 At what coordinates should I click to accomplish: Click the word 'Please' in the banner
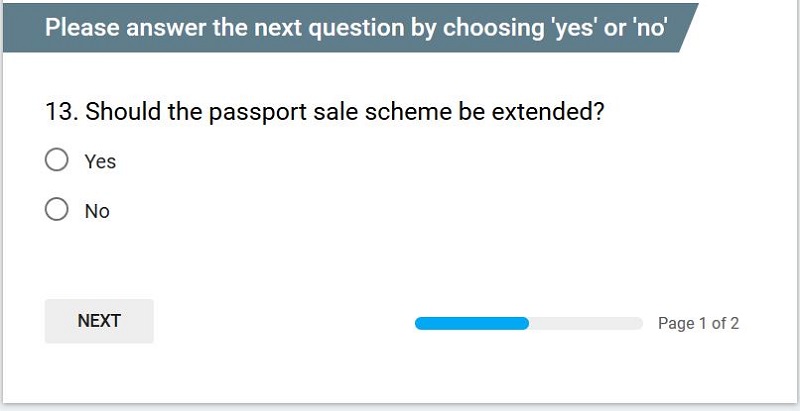[81, 27]
